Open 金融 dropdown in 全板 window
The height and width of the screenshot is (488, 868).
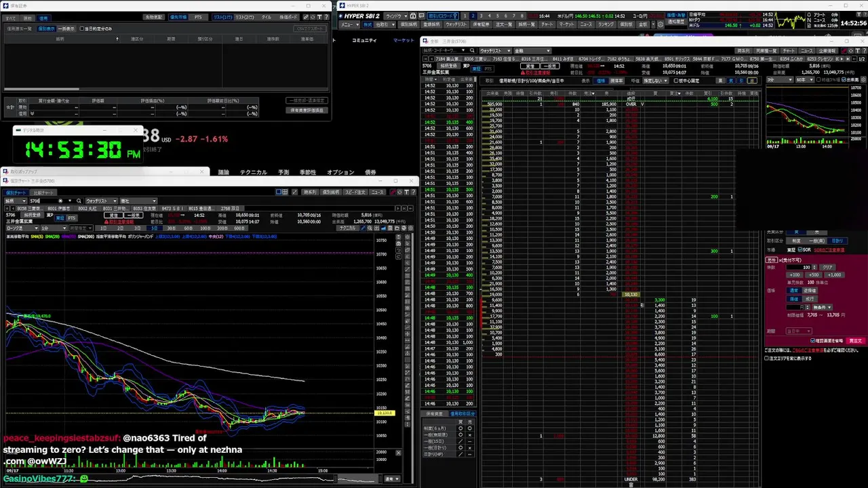(x=532, y=50)
